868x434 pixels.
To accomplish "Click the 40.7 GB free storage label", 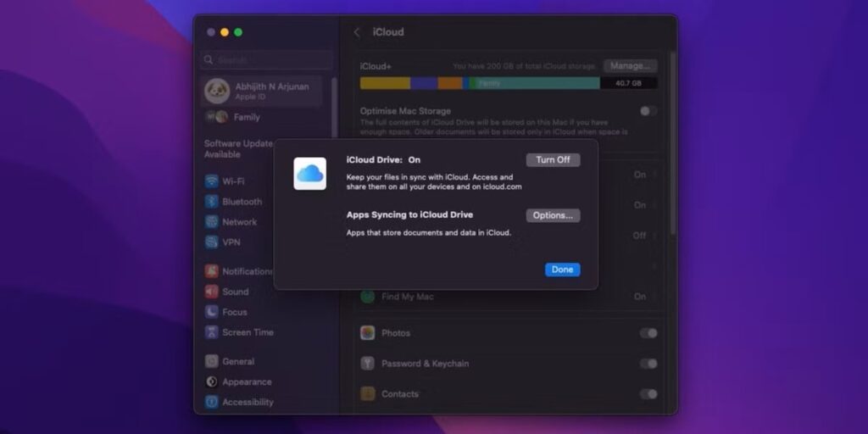I will tap(628, 83).
